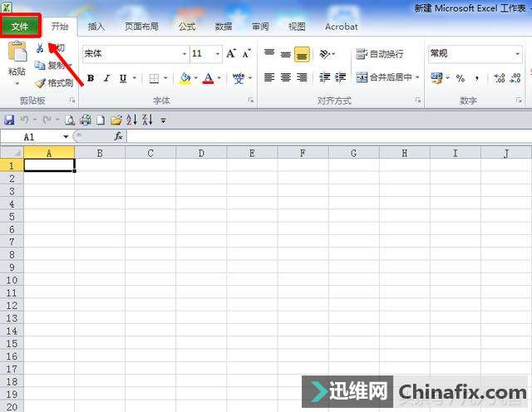
Task: Expand the fill color dropdown arrow
Action: pyautogui.click(x=196, y=78)
